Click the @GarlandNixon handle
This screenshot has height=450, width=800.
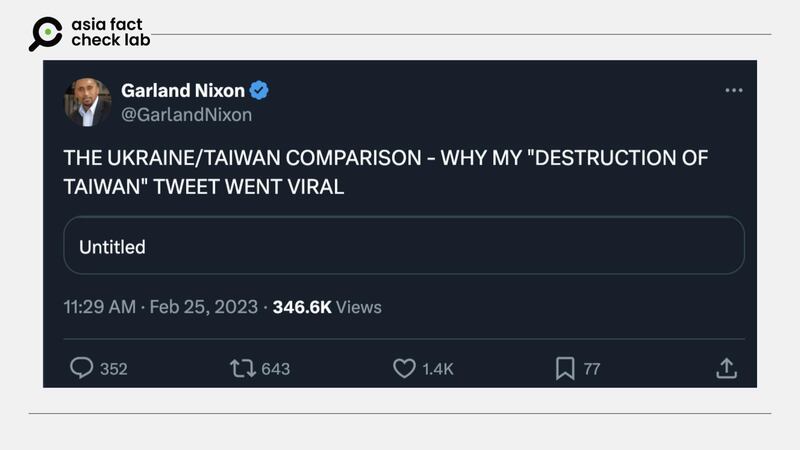tap(186, 115)
